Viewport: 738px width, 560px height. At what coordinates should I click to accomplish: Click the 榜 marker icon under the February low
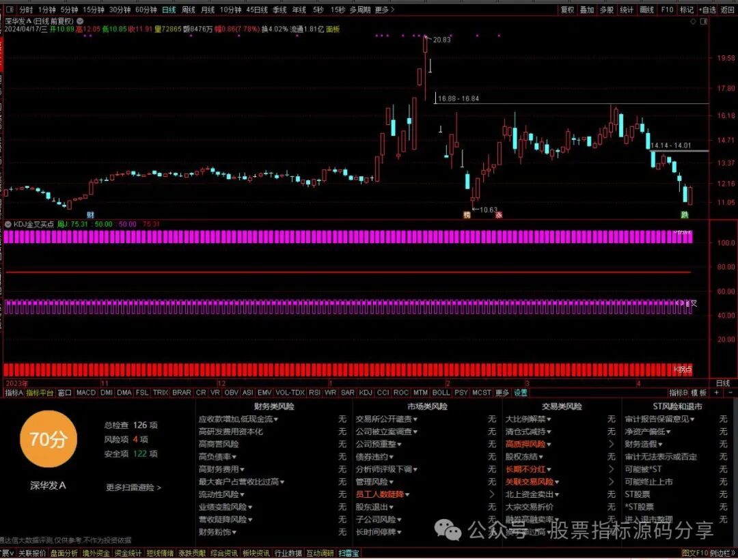click(x=467, y=215)
